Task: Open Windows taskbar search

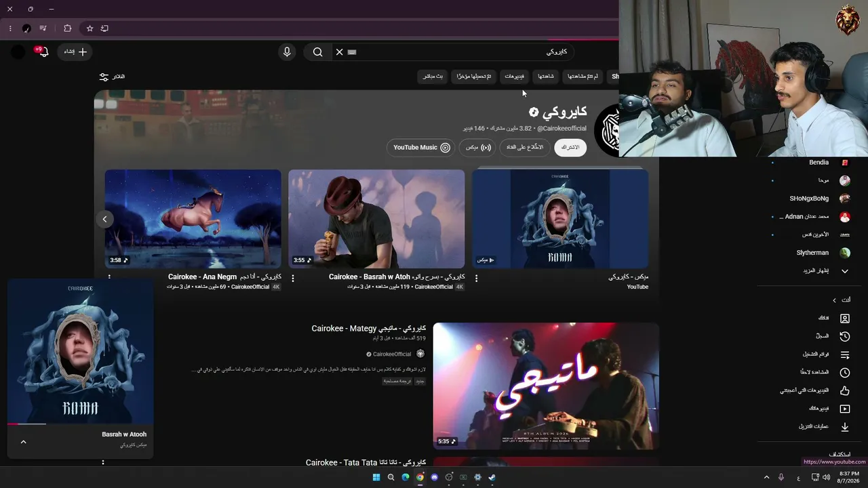Action: tap(391, 477)
